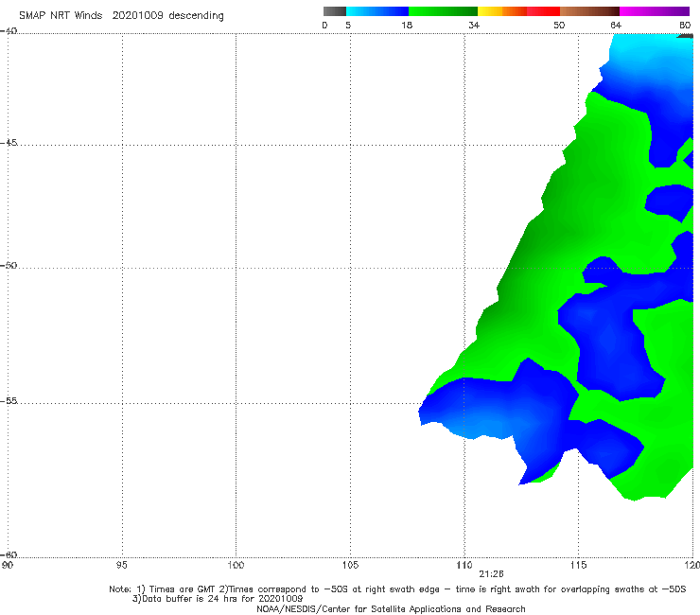Click the green segment of the color scale
The image size is (700, 615).
pos(443,11)
